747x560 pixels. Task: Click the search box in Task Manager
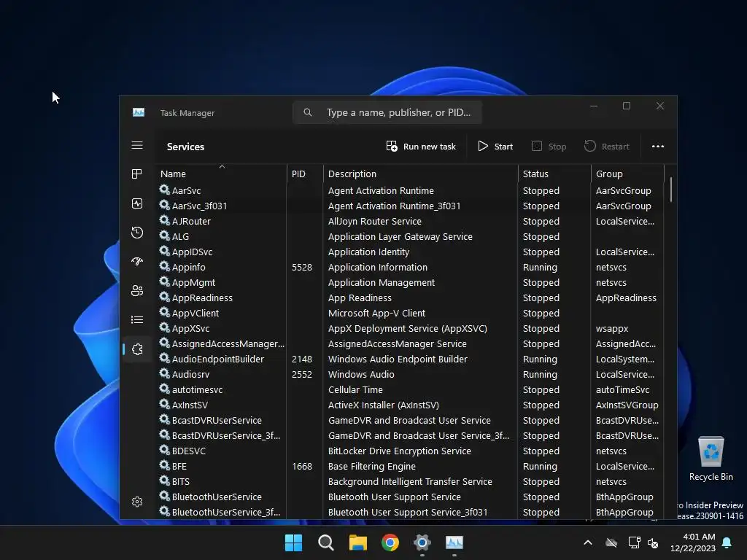point(387,112)
